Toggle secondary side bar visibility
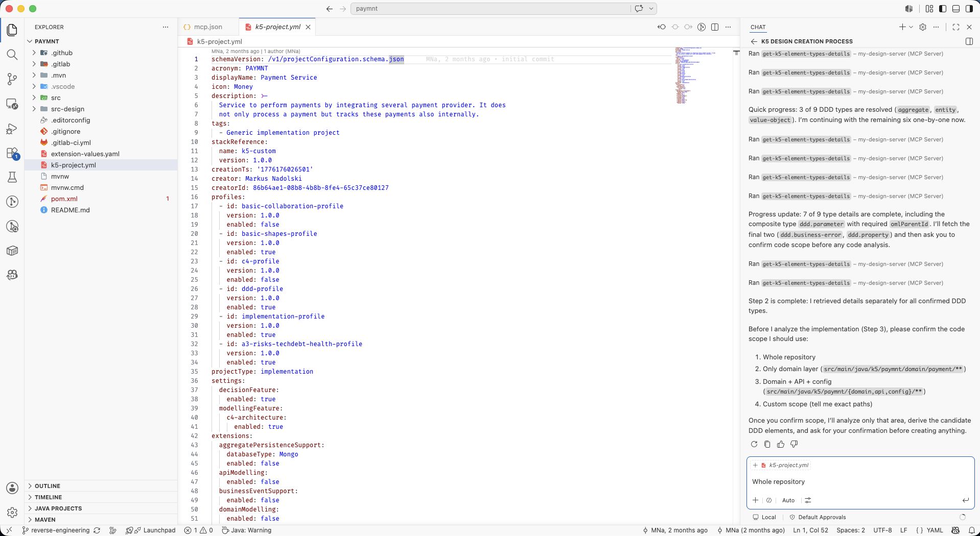This screenshot has width=980, height=536. click(969, 9)
